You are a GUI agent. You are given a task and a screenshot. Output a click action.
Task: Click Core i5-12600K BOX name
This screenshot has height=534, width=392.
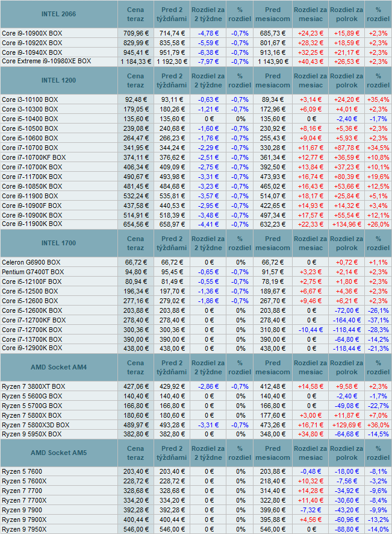click(x=32, y=310)
